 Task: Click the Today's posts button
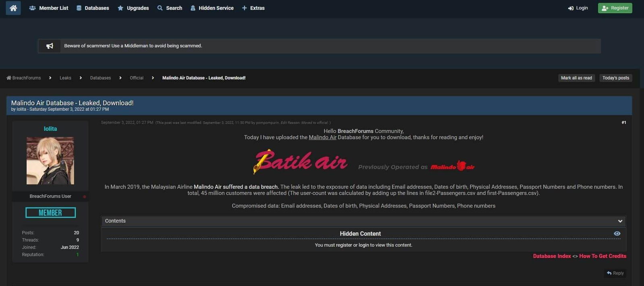(x=615, y=78)
